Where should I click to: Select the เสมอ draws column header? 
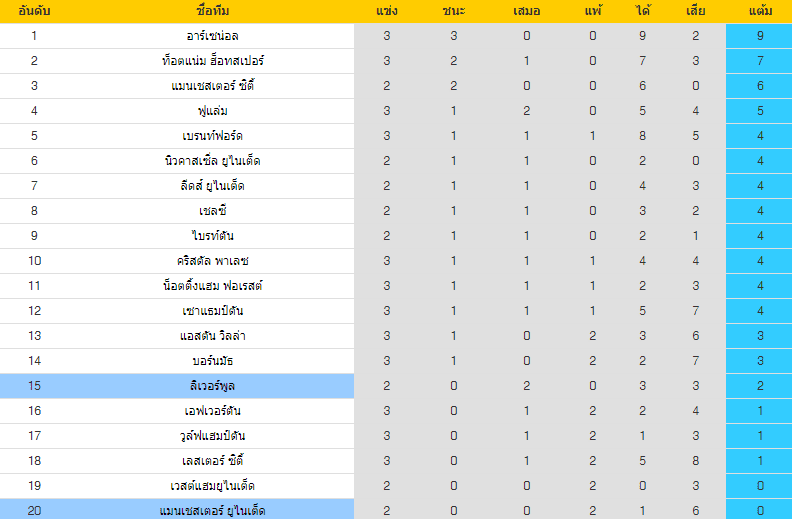pos(526,11)
